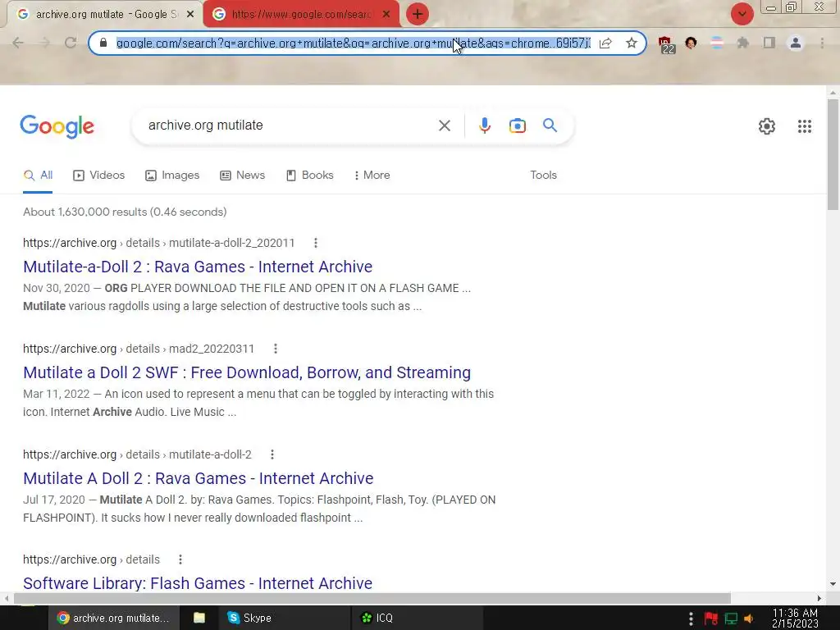The width and height of the screenshot is (840, 630).
Task: Switch to the News results tab
Action: 243,176
